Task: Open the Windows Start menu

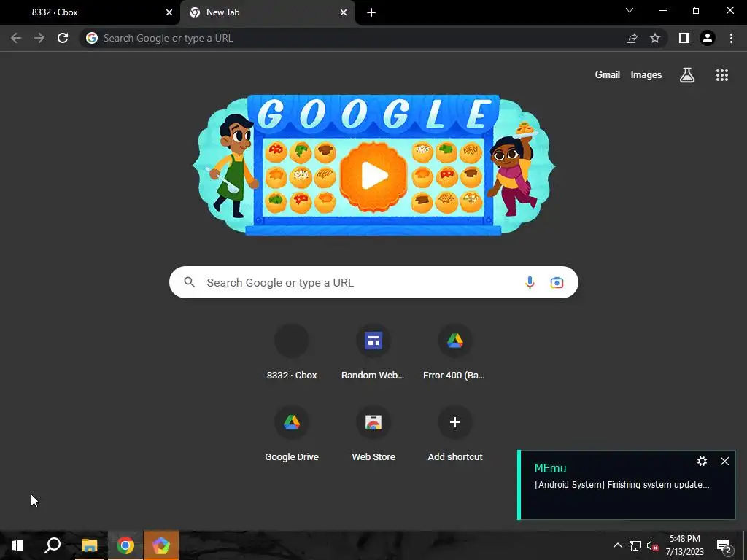Action: click(x=18, y=545)
